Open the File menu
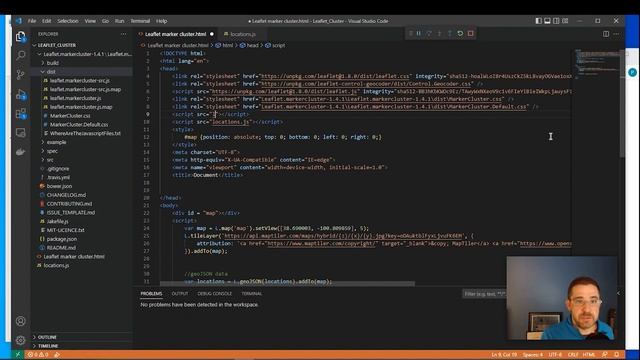Viewport: 640px width, 360px height. point(32,21)
